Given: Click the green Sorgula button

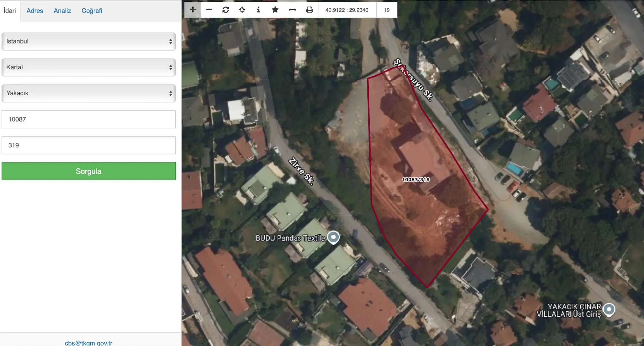Looking at the screenshot, I should [x=89, y=171].
